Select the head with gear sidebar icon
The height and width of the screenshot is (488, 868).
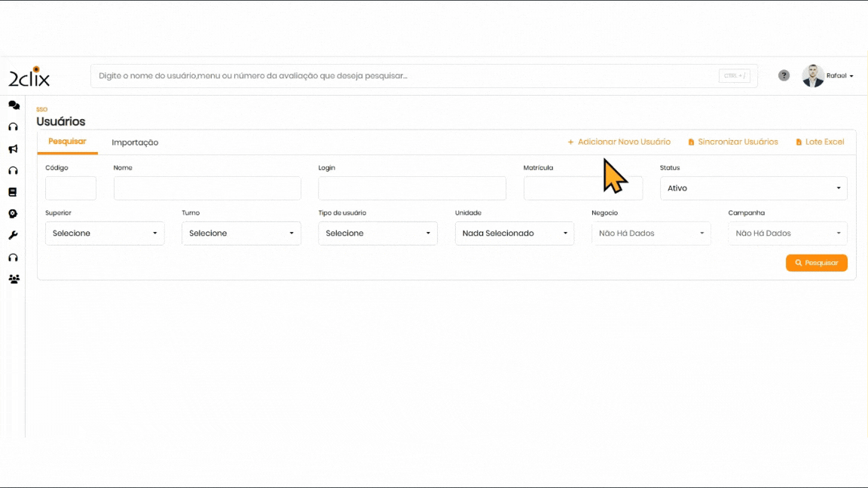coord(13,214)
